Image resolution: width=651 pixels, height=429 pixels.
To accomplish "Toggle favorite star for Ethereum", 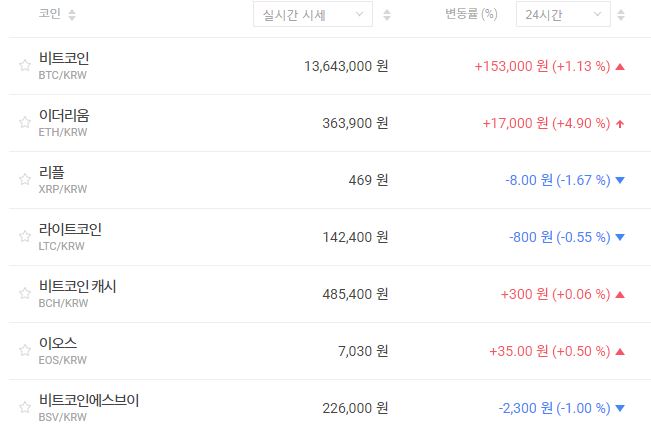I will tap(24, 123).
